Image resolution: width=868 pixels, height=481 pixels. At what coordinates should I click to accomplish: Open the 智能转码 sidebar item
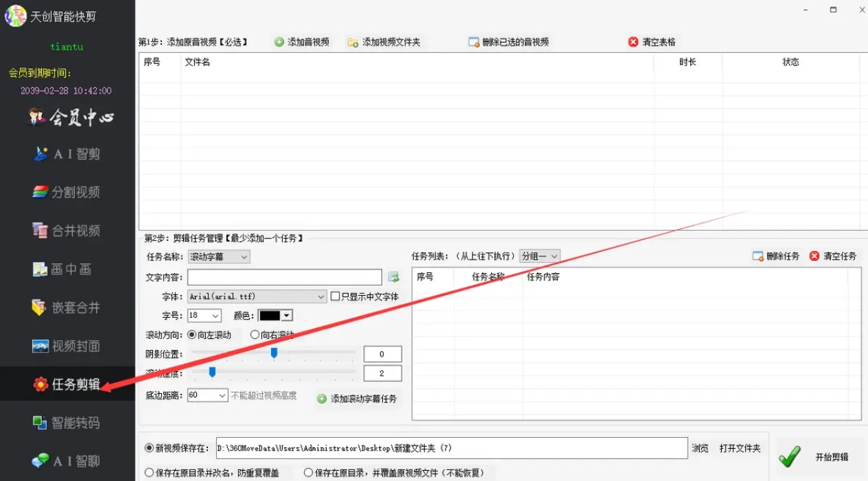67,423
